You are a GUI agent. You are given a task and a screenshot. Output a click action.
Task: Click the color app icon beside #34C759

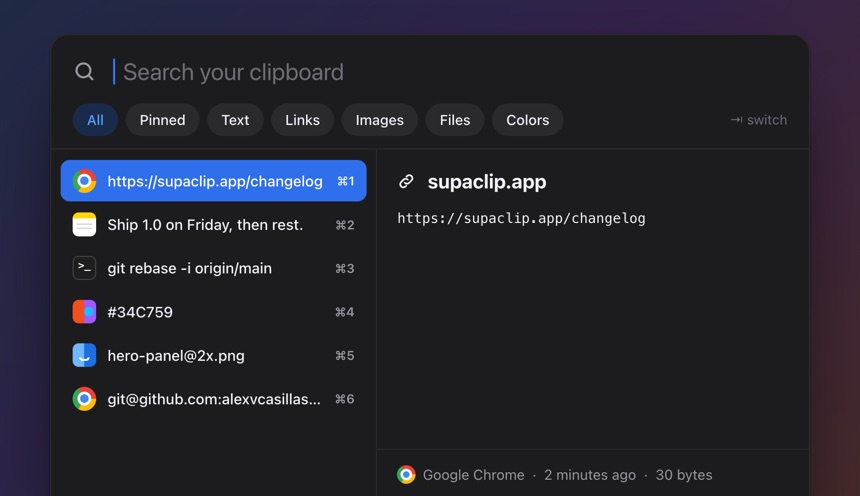[84, 312]
